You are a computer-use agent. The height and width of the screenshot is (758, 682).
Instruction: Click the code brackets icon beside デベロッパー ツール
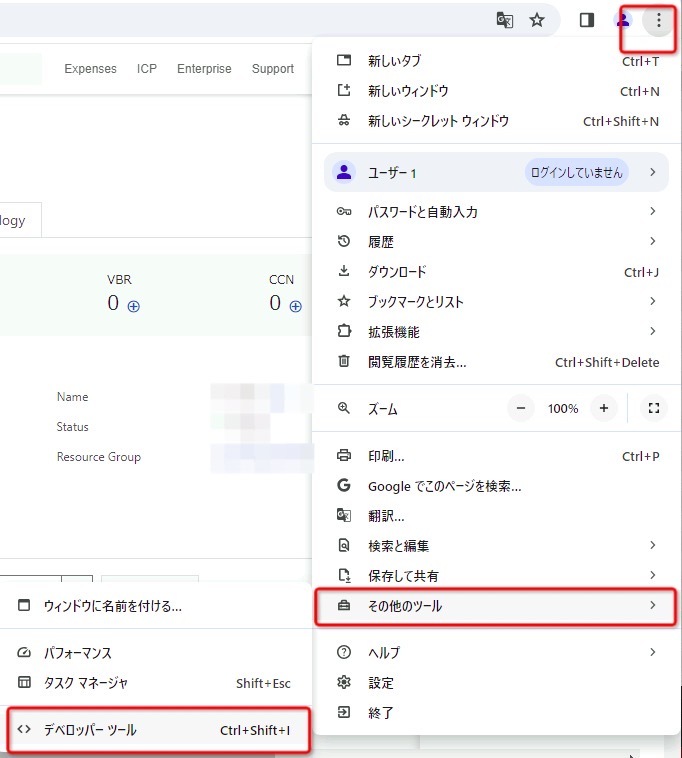pyautogui.click(x=24, y=729)
